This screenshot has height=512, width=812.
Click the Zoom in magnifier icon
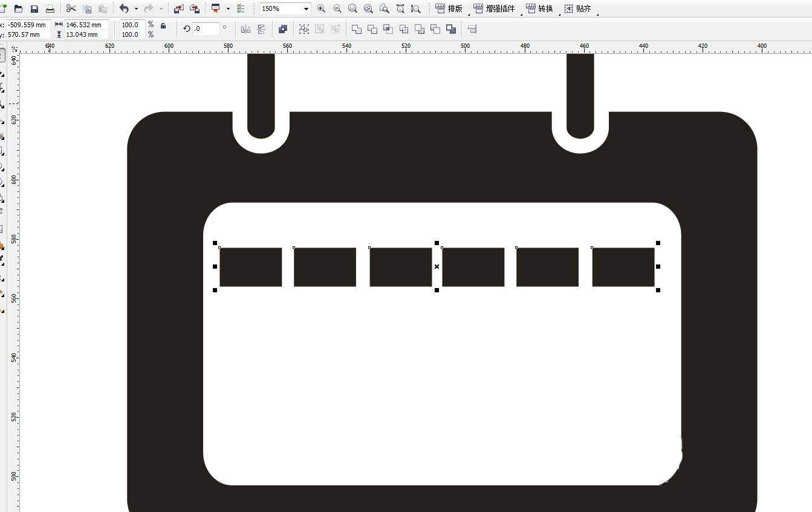click(321, 8)
